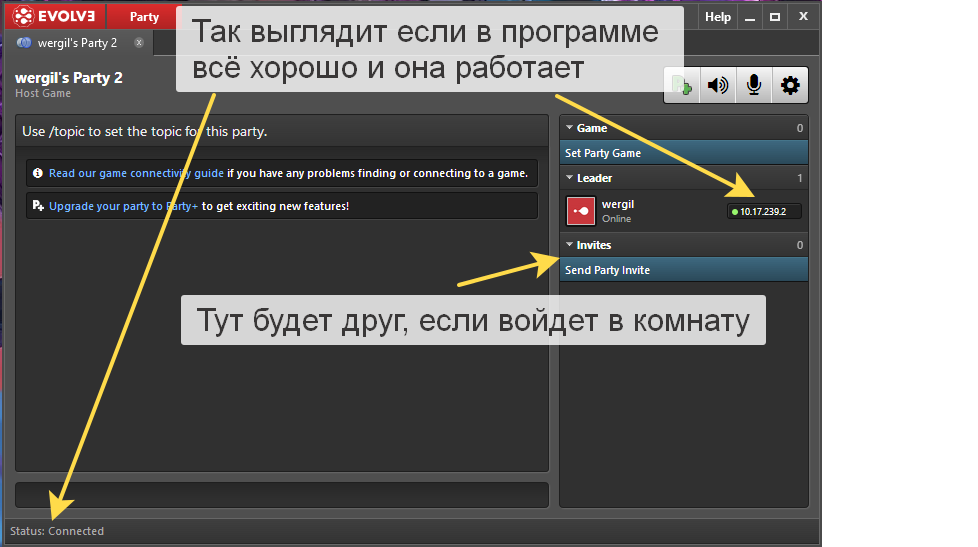The height and width of the screenshot is (547, 978).
Task: Click the topic line 'Use /topic to set'
Action: tap(145, 131)
